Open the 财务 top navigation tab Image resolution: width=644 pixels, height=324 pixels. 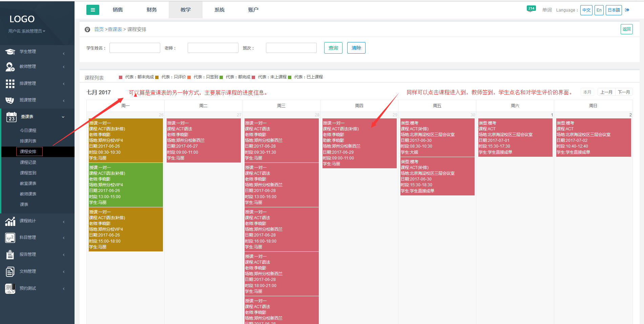coord(151,10)
